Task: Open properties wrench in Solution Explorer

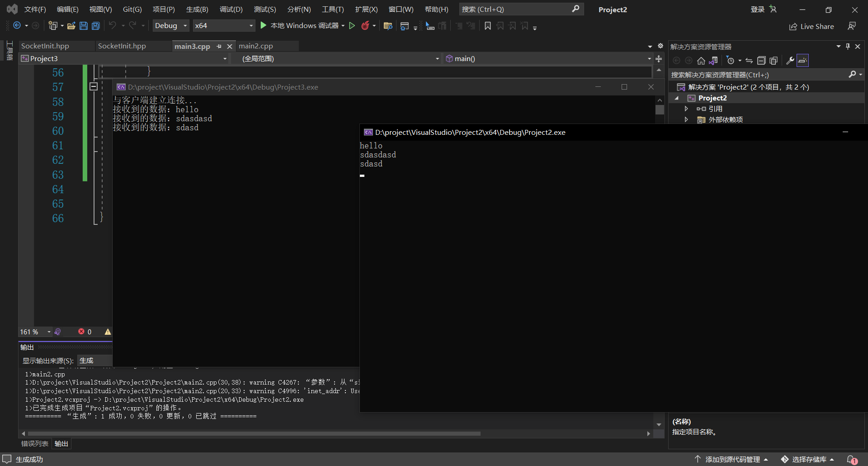Action: tap(790, 61)
